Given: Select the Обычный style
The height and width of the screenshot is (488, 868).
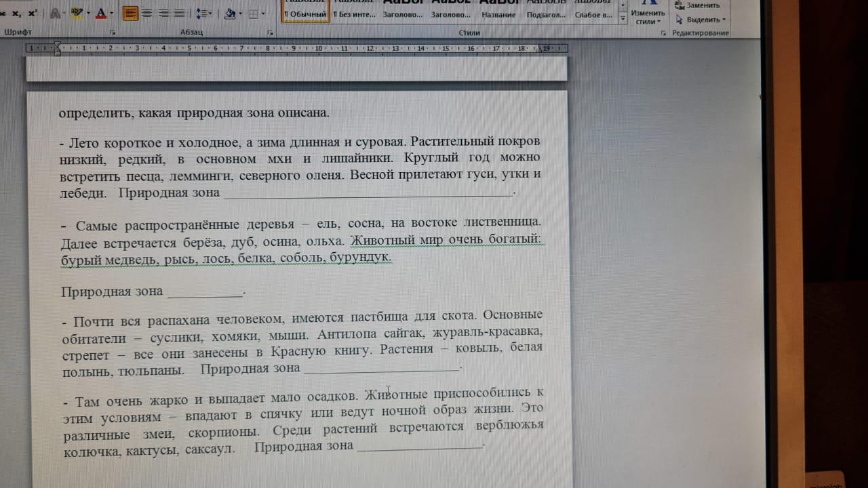Looking at the screenshot, I should (x=306, y=11).
